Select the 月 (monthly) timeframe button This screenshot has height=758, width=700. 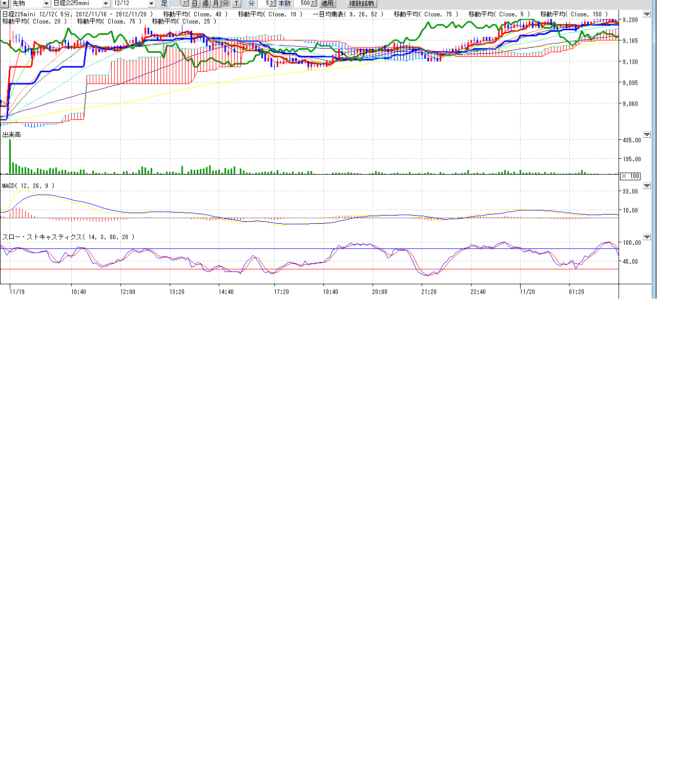pyautogui.click(x=216, y=4)
